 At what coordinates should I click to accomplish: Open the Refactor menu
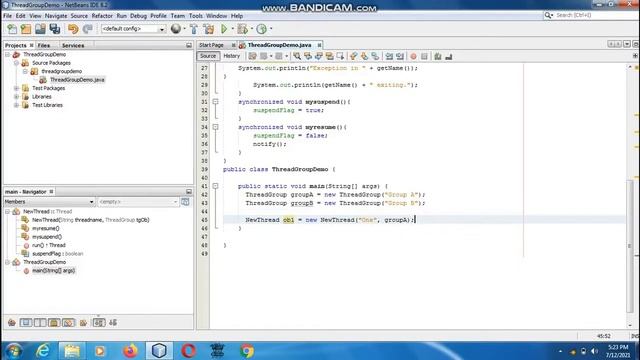(102, 16)
